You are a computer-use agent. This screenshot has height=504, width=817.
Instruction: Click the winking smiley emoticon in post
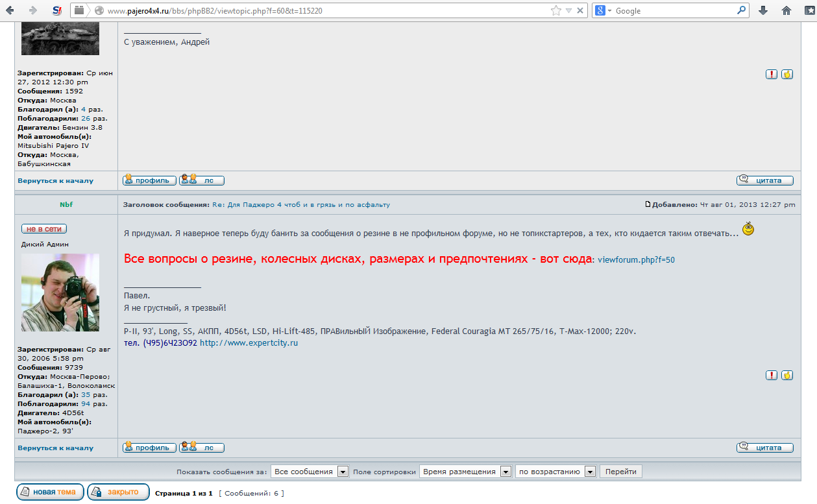[748, 229]
